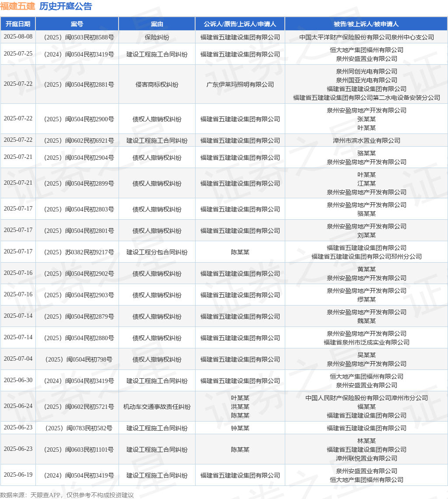Click plaintiff 洪某某
Viewport: 448px width, 499px height.
(240, 407)
